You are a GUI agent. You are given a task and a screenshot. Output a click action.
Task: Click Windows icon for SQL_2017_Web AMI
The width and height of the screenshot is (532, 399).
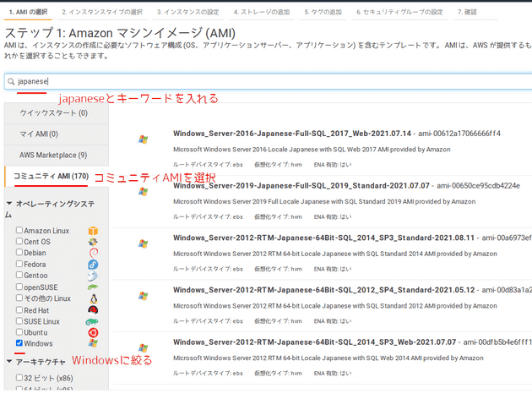(143, 139)
